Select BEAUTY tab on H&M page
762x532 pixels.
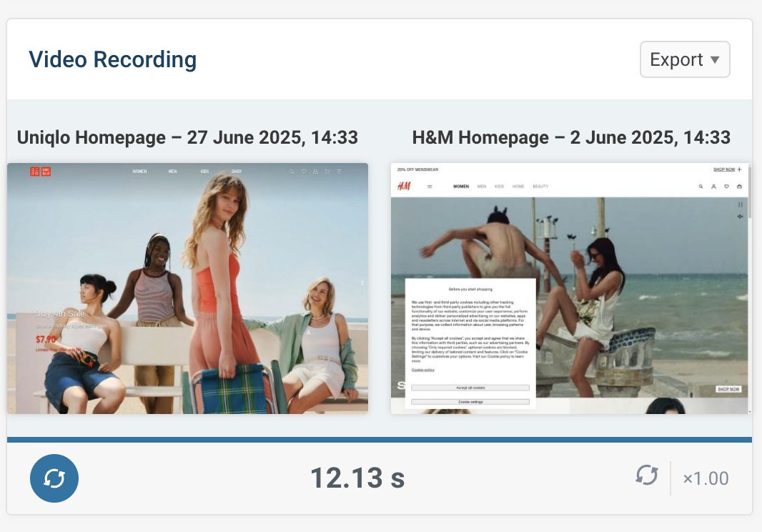[x=540, y=186]
